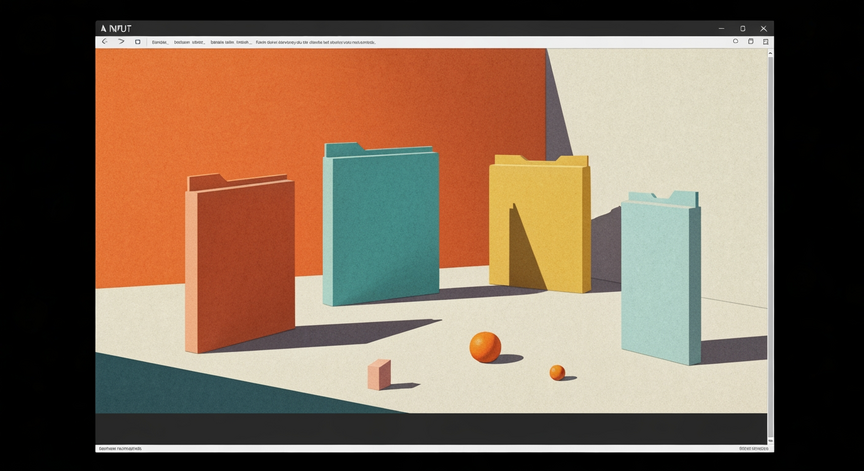Click the back arrow in the toolbar

click(105, 42)
